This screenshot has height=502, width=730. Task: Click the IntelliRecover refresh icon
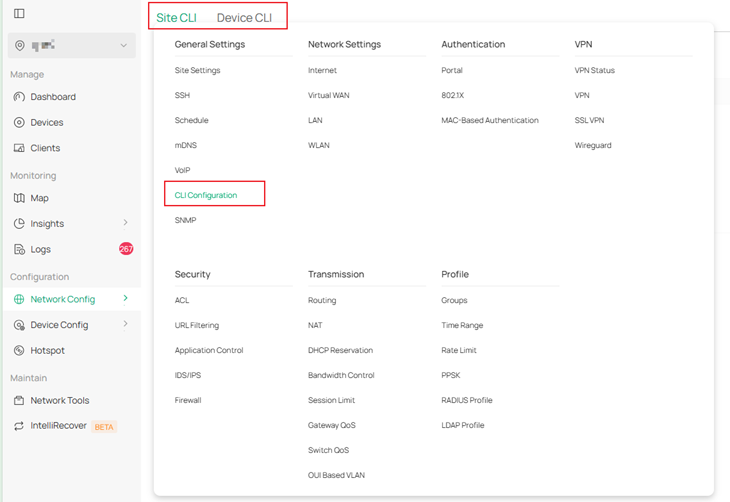[19, 426]
